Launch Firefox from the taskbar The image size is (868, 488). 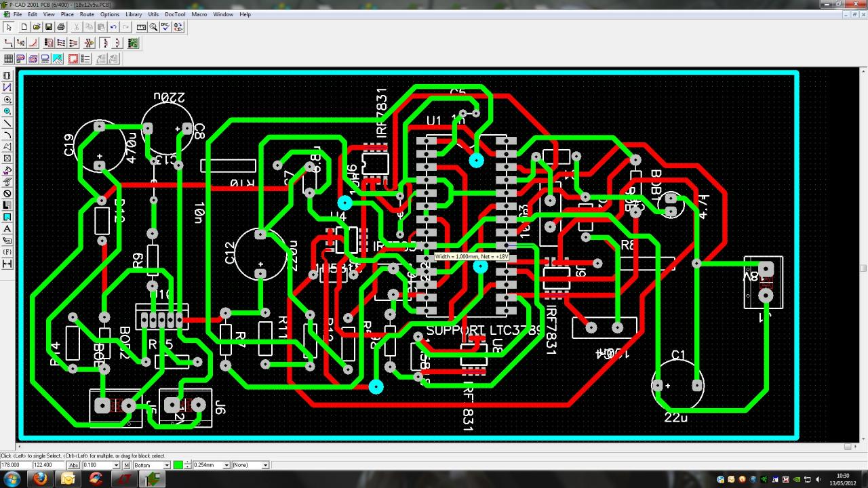point(40,479)
